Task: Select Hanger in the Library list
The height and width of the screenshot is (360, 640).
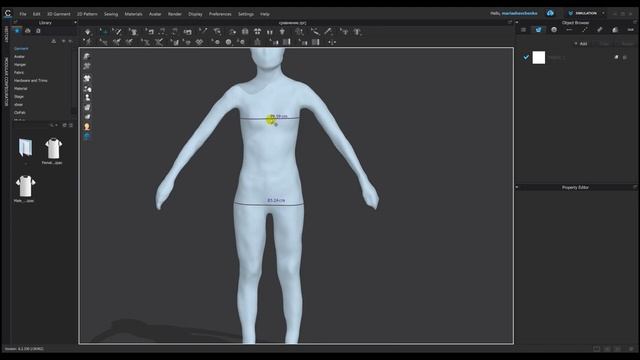Action: (20, 64)
